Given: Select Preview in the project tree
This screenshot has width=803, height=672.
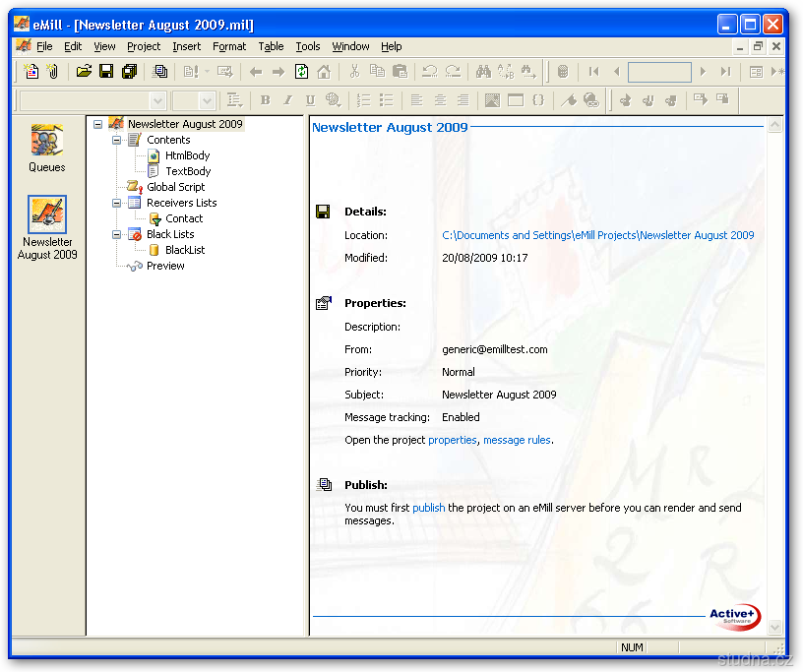Looking at the screenshot, I should click(165, 266).
